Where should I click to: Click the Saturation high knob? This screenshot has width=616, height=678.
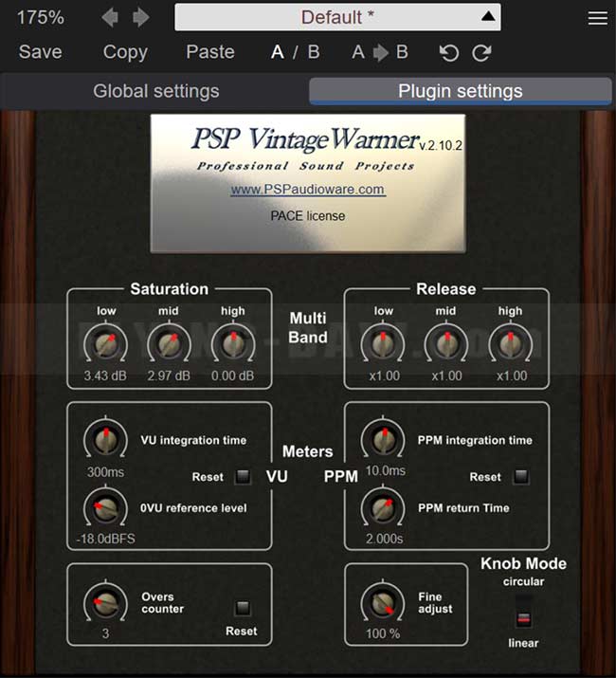click(232, 344)
